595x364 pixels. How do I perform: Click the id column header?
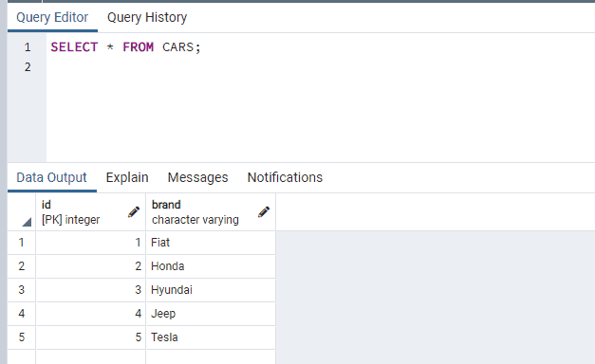point(91,212)
